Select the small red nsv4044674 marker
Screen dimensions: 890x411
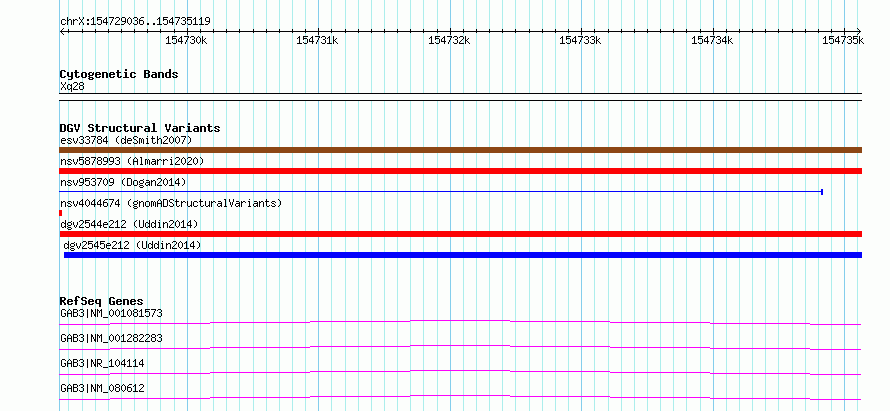click(61, 213)
